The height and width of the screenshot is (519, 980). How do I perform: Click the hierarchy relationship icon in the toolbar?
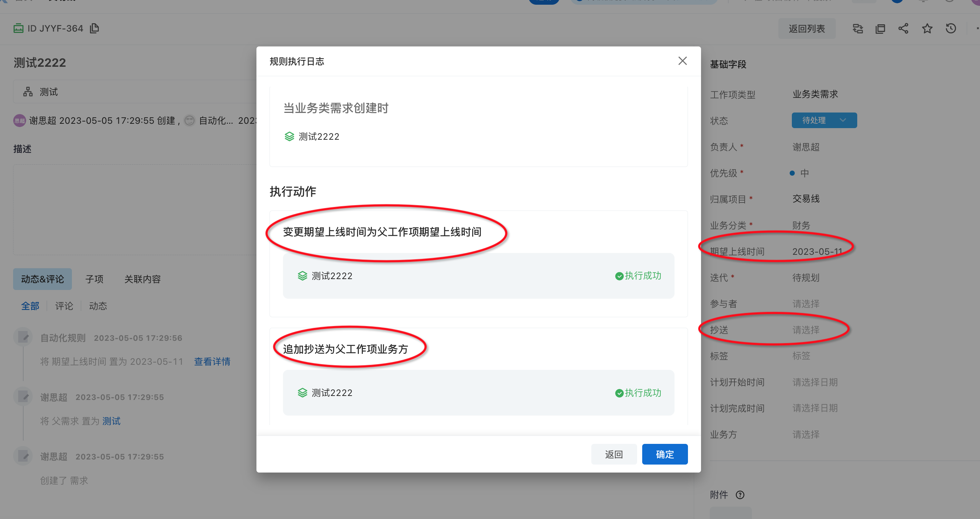[858, 29]
